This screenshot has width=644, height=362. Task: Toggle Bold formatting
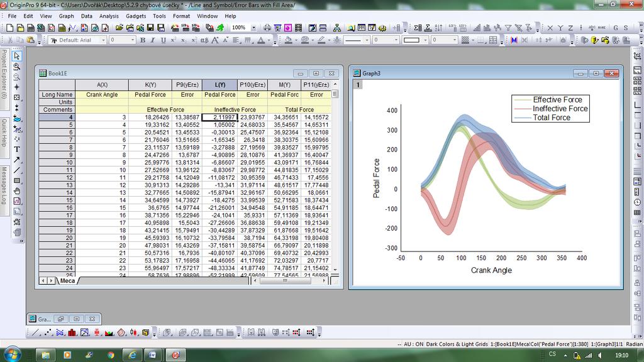(x=143, y=40)
